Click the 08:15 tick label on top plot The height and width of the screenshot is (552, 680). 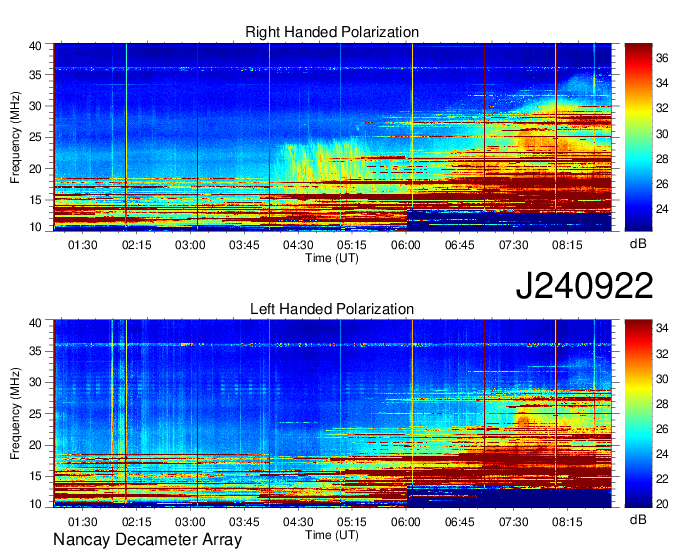567,245
